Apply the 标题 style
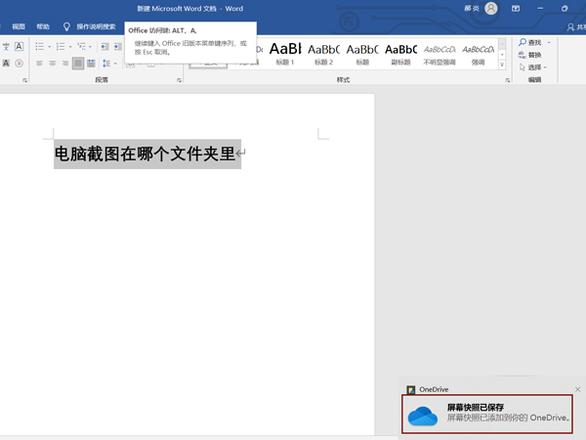 pos(362,54)
